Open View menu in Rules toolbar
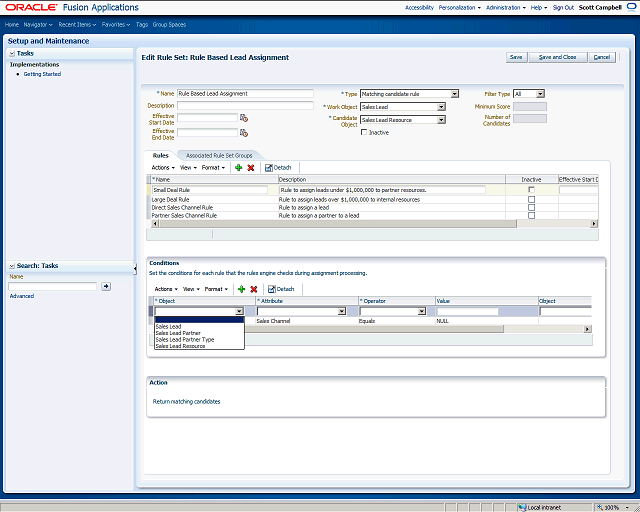This screenshot has width=640, height=512. coord(188,168)
